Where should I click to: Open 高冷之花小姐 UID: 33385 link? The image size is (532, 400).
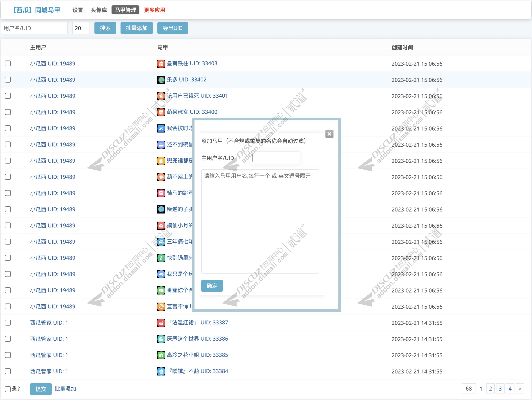[x=197, y=355]
